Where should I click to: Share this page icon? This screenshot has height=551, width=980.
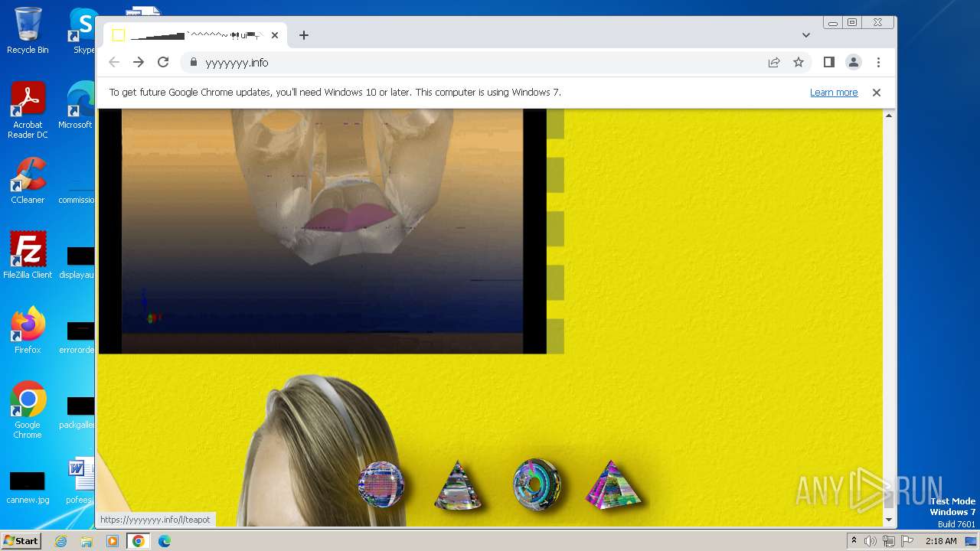click(x=774, y=63)
